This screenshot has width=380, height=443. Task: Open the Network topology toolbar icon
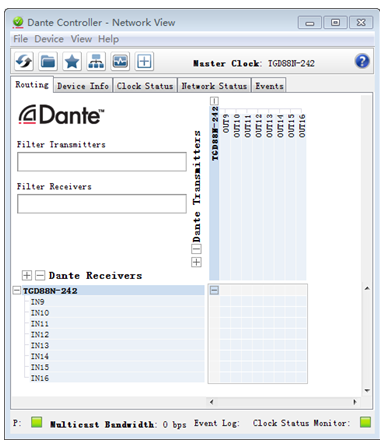click(x=96, y=61)
